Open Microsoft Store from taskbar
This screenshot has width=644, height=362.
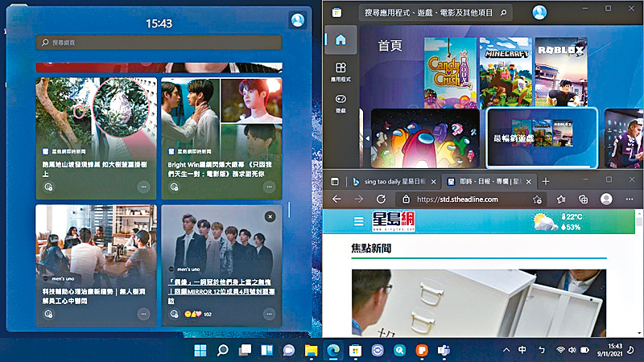click(355, 351)
